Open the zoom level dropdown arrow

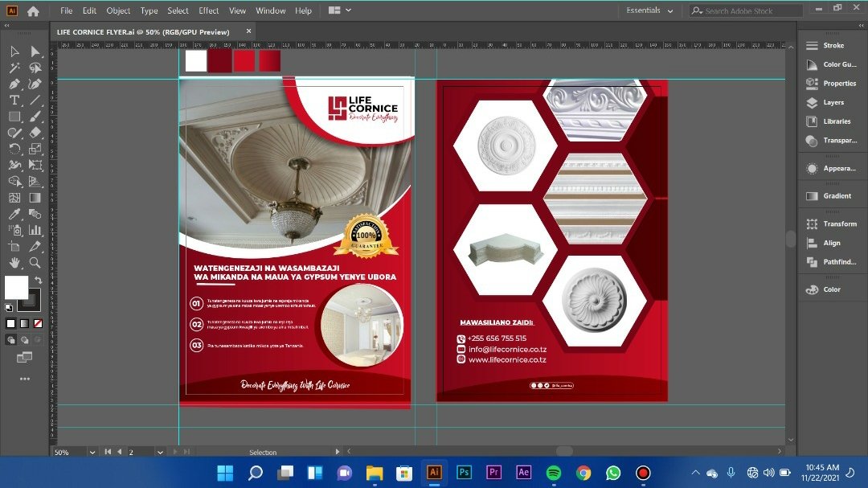pos(92,452)
